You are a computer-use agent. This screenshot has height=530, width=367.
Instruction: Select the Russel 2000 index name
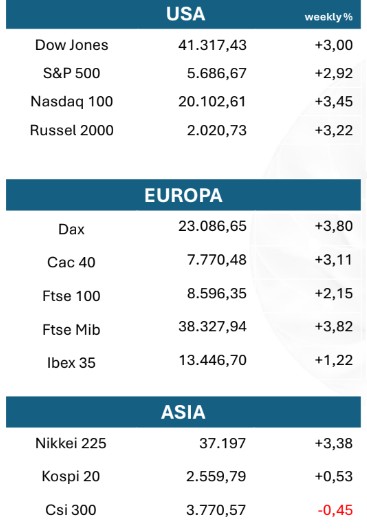pos(72,130)
